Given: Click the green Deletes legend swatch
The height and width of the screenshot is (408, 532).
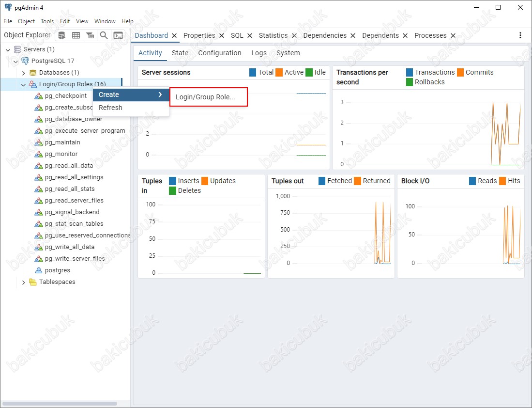Looking at the screenshot, I should click(172, 190).
